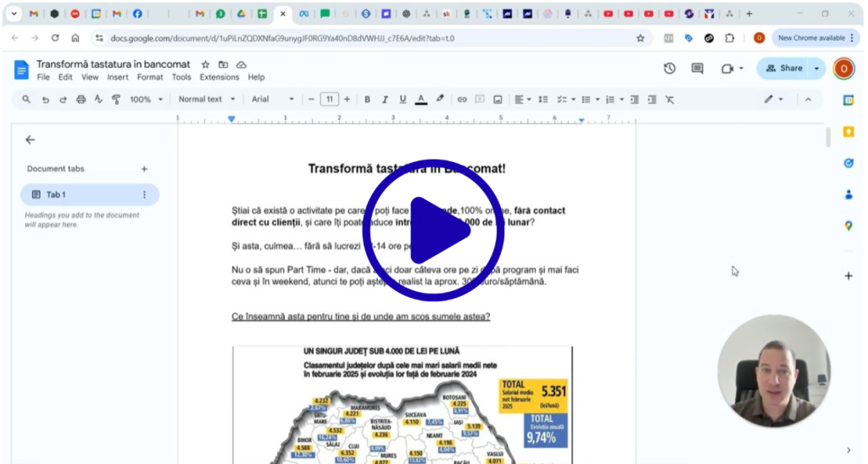Toggle italic formatting in toolbar
This screenshot has height=464, width=868.
(385, 99)
